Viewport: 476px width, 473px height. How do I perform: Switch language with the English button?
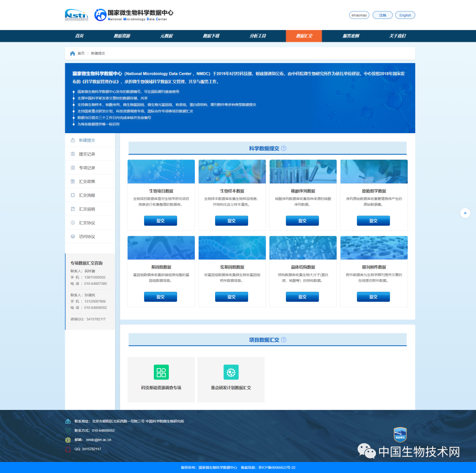405,15
